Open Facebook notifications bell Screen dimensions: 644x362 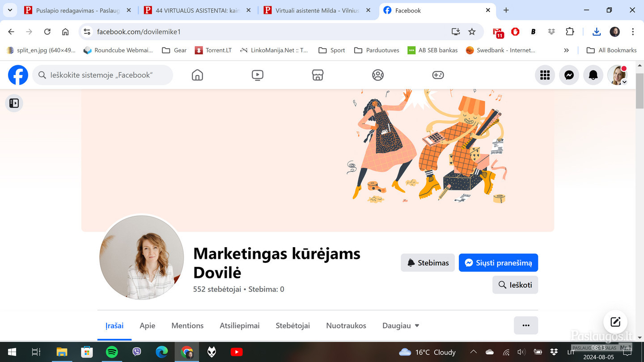click(593, 75)
